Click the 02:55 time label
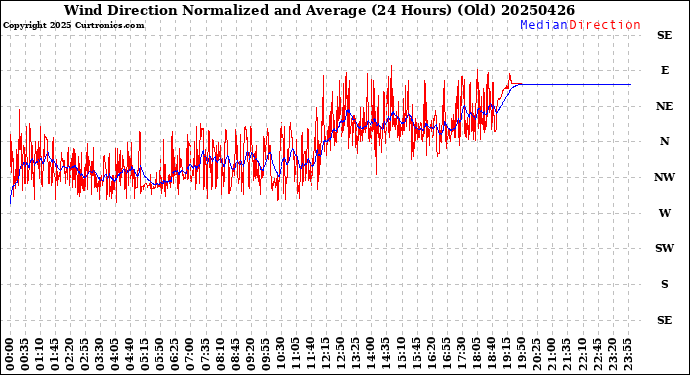This screenshot has height=375, width=690. click(x=85, y=354)
